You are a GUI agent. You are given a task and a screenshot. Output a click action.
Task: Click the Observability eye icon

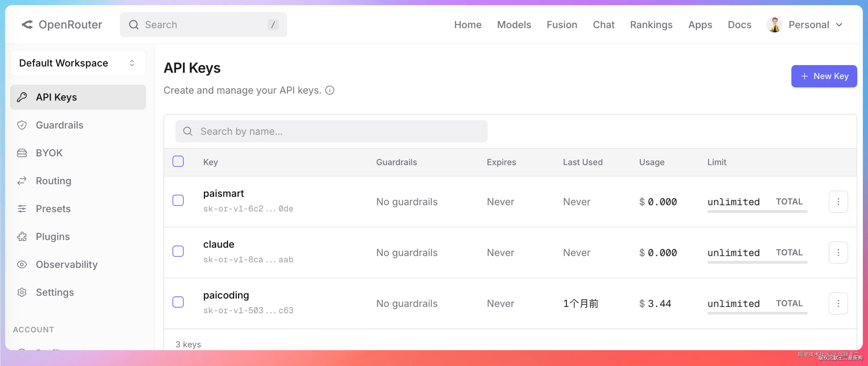pos(22,264)
